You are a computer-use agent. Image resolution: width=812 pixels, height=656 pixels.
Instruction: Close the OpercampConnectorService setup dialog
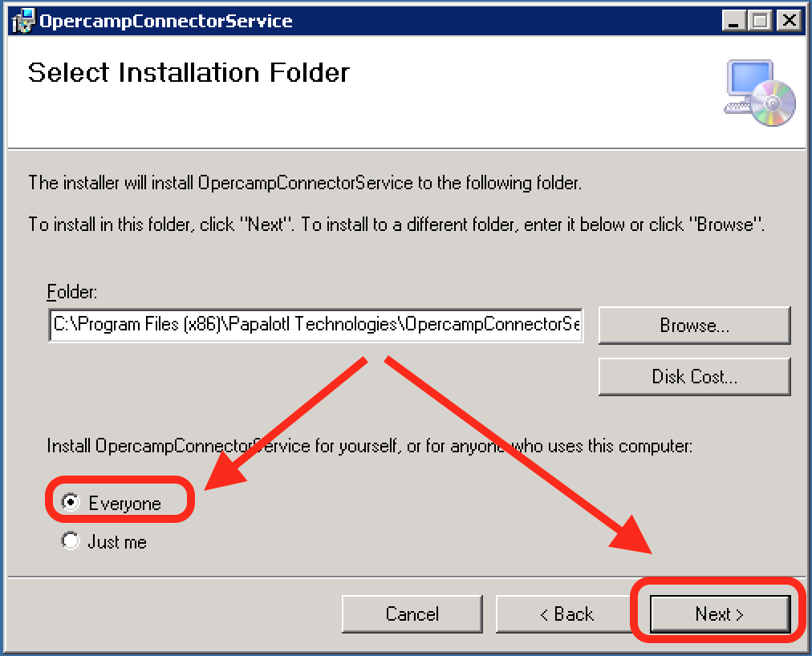(789, 21)
